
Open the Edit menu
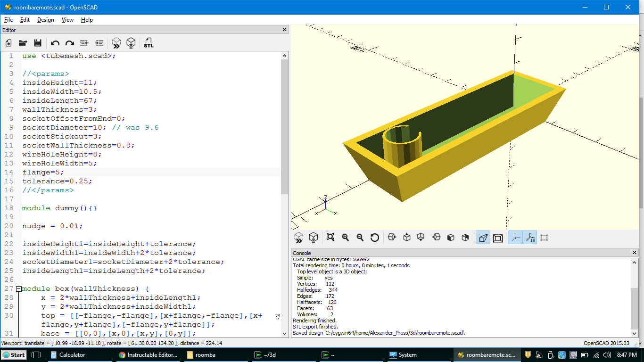tap(25, 20)
